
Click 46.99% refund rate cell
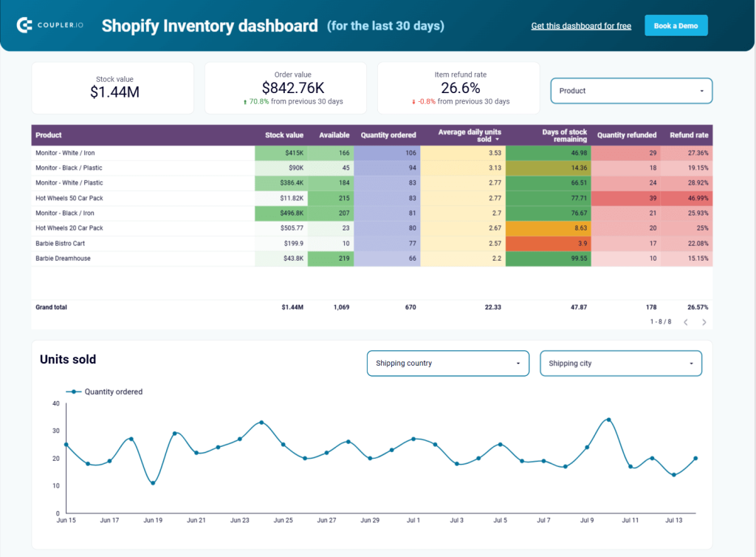(687, 198)
